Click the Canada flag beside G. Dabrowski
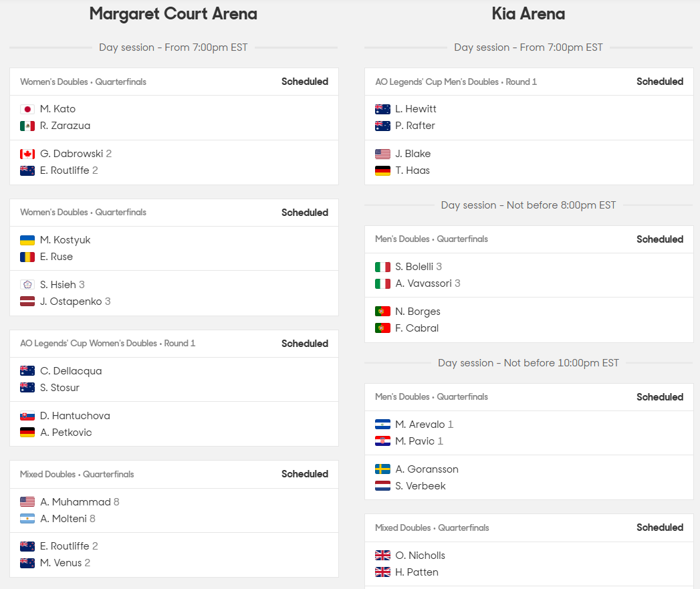Screen dimensions: 700x589 tap(27, 154)
